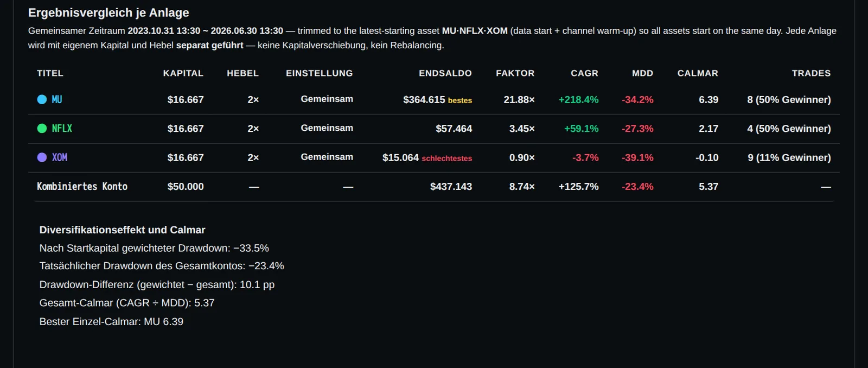Image resolution: width=868 pixels, height=368 pixels.
Task: Click 'Tatsächlicher Drawdown des Gesamtkontos' line
Action: pyautogui.click(x=162, y=266)
